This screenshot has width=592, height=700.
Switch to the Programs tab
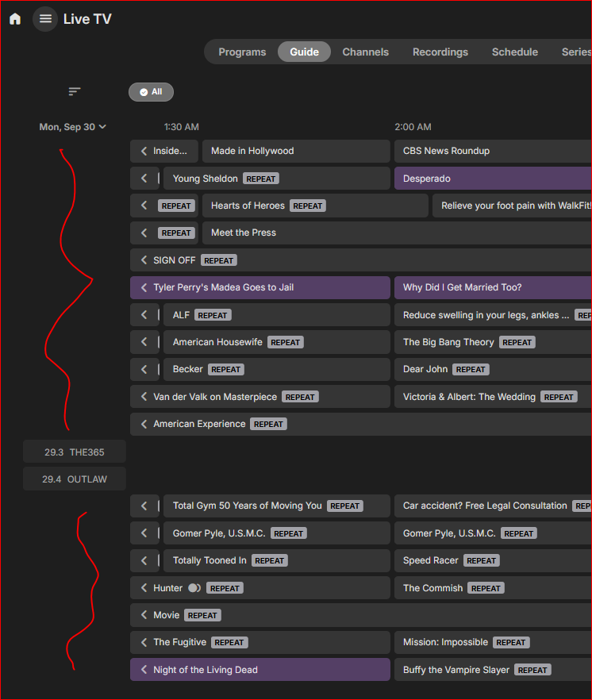pyautogui.click(x=242, y=52)
